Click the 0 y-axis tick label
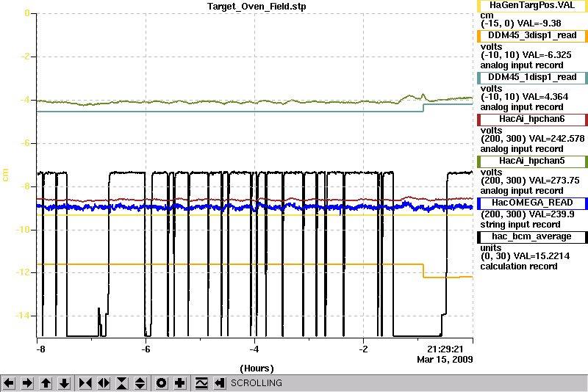This screenshot has height=392, width=588. coord(27,13)
